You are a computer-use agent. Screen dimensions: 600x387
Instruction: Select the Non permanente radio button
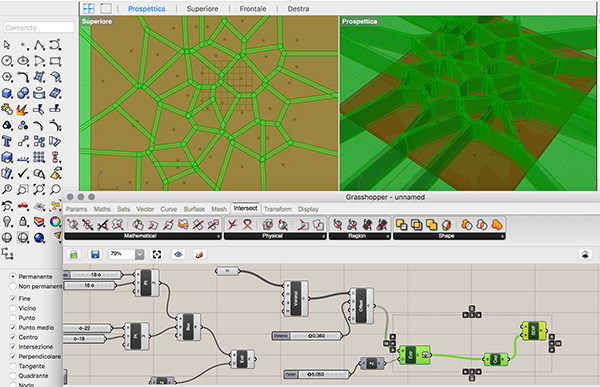(13, 286)
